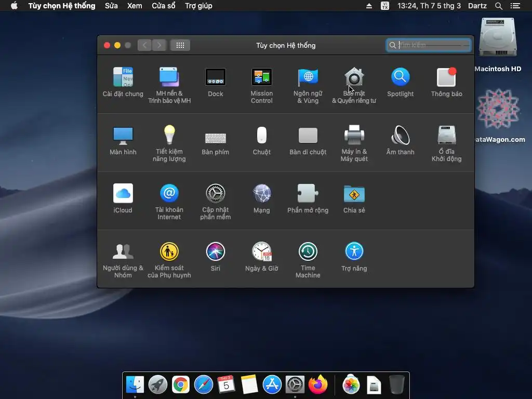Open Tùy chọn Hệ thống menu
This screenshot has height=399, width=532.
pos(62,6)
